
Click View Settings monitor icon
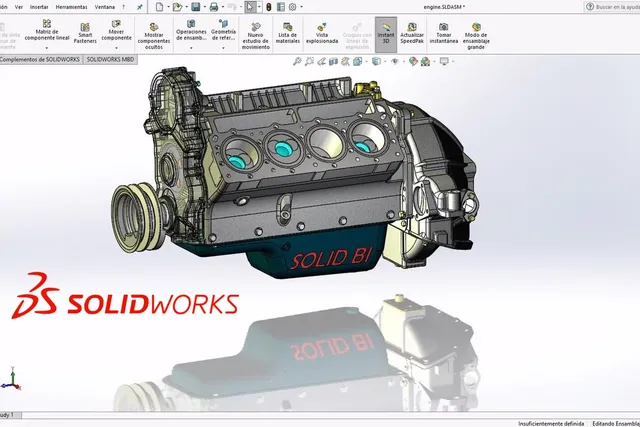coord(444,61)
